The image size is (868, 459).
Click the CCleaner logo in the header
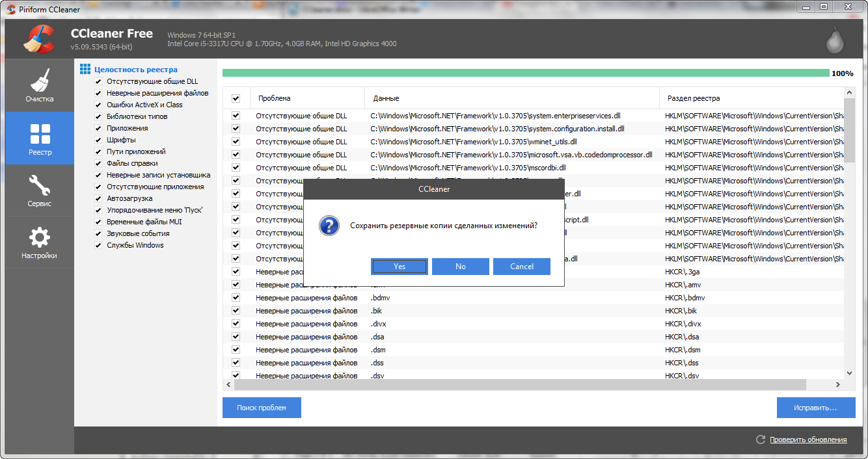(x=39, y=38)
